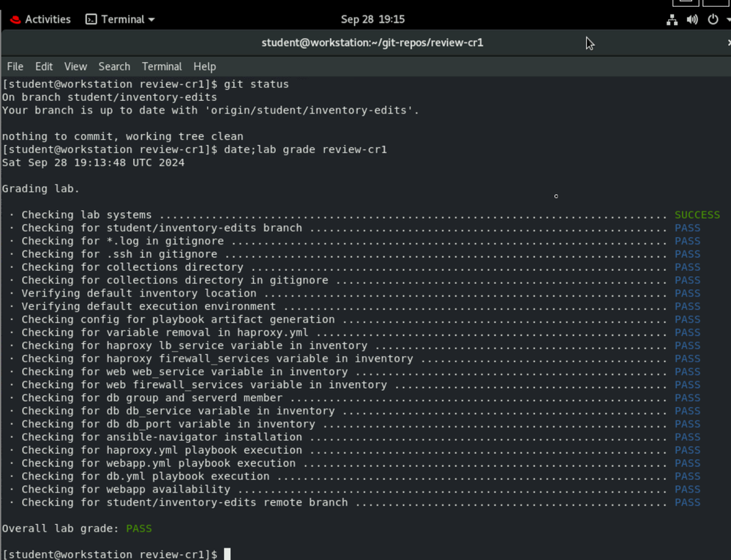731x560 pixels.
Task: Click the green SUCCESS result text
Action: click(697, 215)
